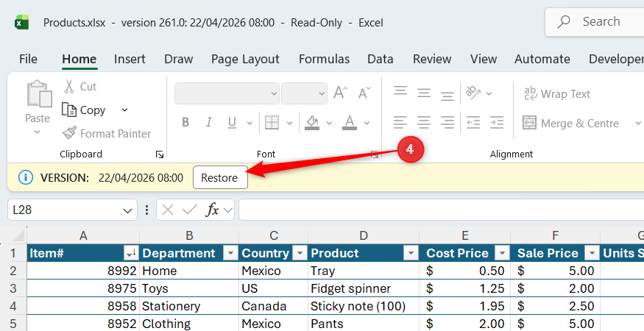The width and height of the screenshot is (644, 331).
Task: Click the Paste clipboard icon
Action: (39, 93)
